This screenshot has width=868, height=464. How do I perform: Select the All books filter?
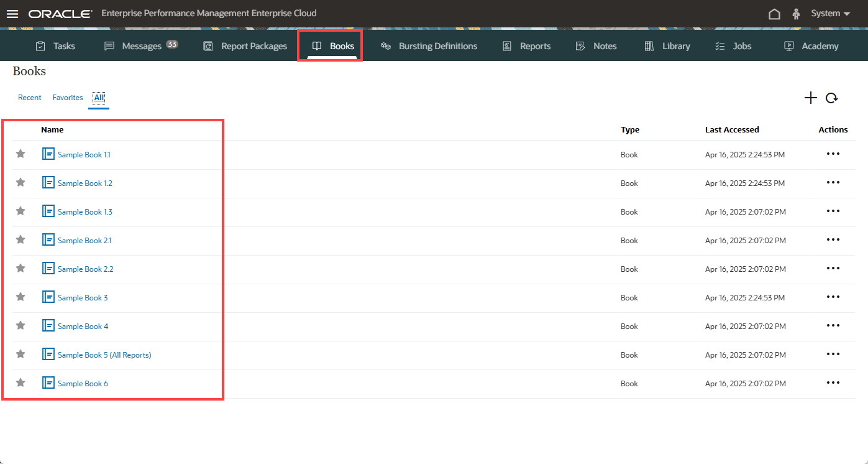pos(99,98)
